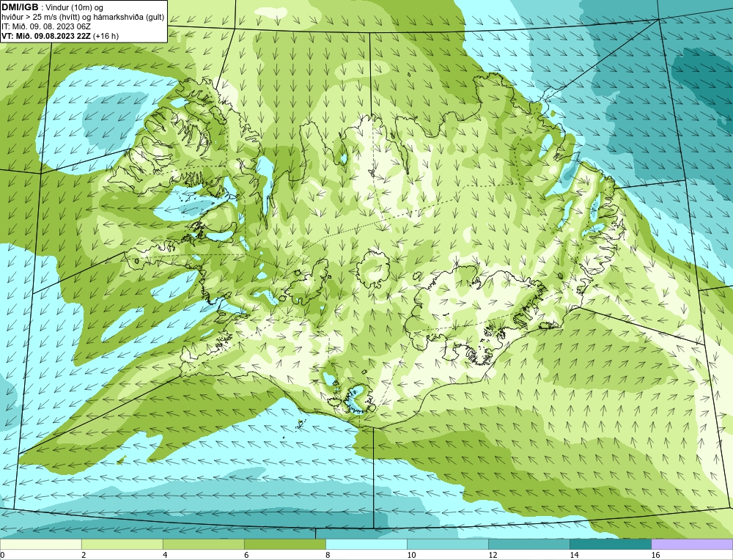This screenshot has height=560, width=733.
Task: Click the "IT: Mið. 09. 08. 2023 06Z" line
Action: pyautogui.click(x=46, y=26)
